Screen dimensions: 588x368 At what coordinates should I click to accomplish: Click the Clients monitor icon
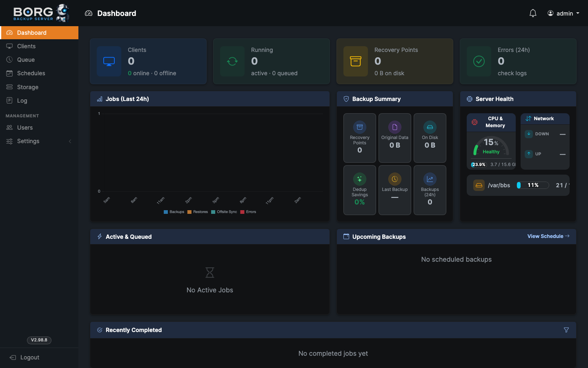click(x=109, y=61)
